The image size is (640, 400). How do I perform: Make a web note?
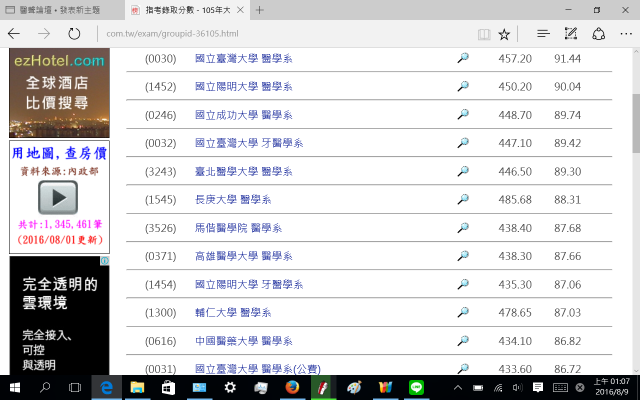[x=571, y=34]
